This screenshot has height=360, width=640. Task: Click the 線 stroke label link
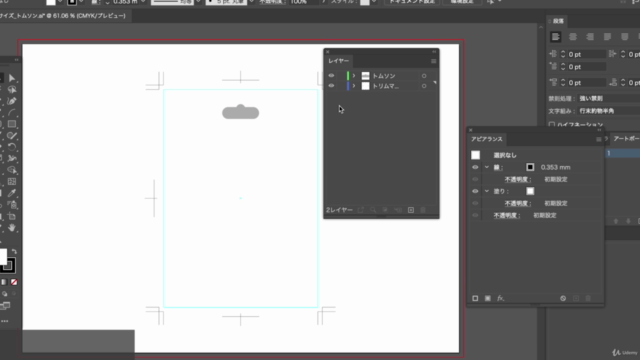(498, 167)
